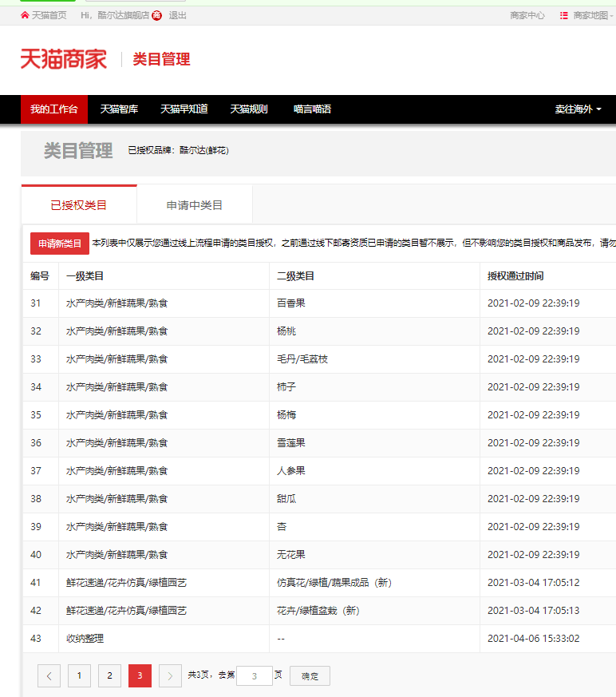Open the 商家中心 link
The height and width of the screenshot is (697, 616).
click(527, 15)
